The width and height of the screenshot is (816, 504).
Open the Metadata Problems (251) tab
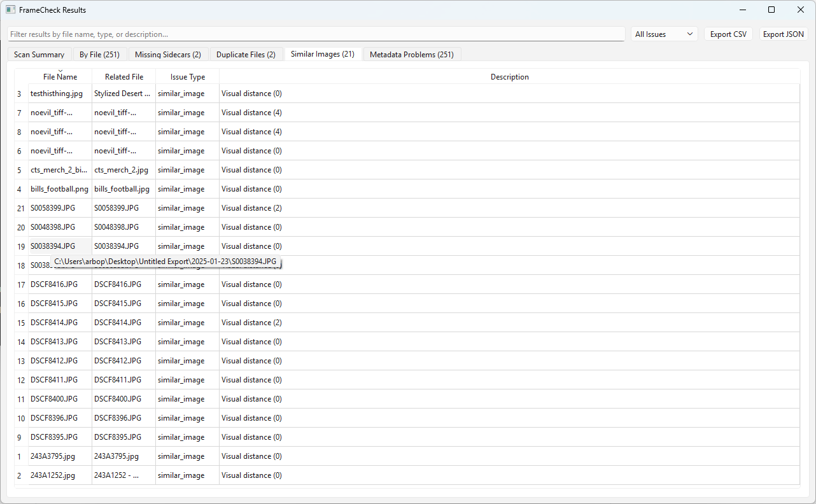pos(411,54)
